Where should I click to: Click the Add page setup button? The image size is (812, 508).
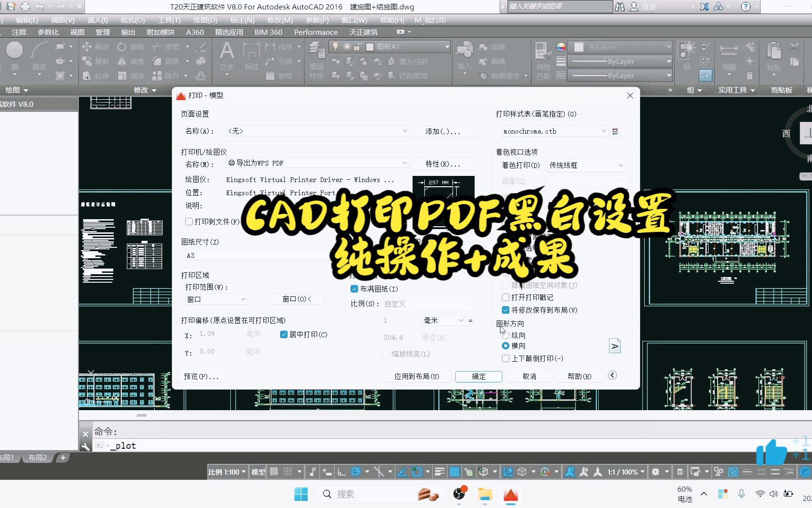coord(443,132)
